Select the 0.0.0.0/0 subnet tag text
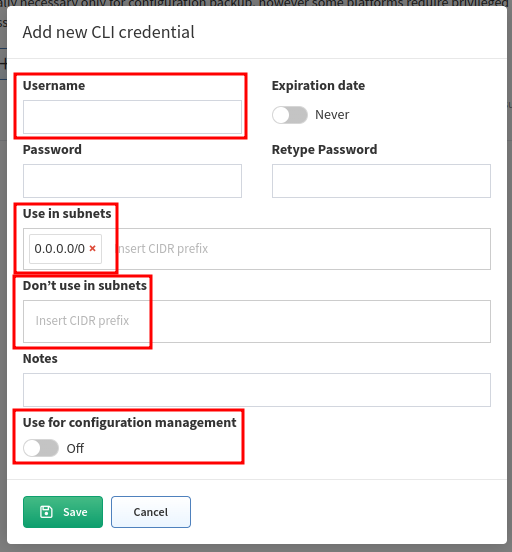The image size is (512, 552). click(60, 249)
